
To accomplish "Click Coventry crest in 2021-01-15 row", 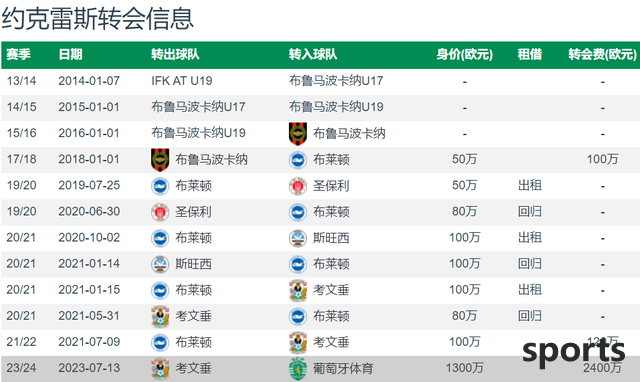I will tap(298, 291).
